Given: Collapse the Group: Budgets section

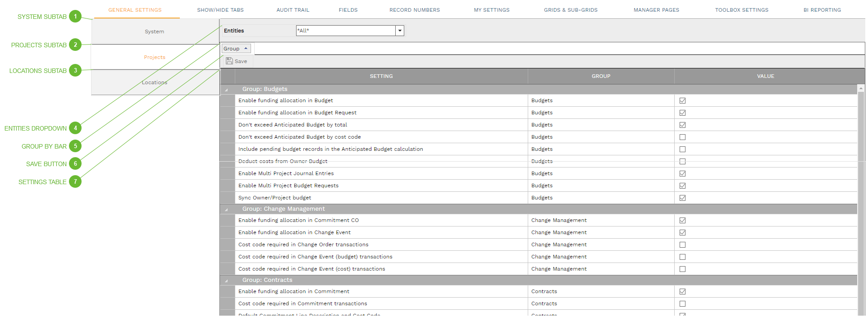Looking at the screenshot, I should click(x=226, y=90).
